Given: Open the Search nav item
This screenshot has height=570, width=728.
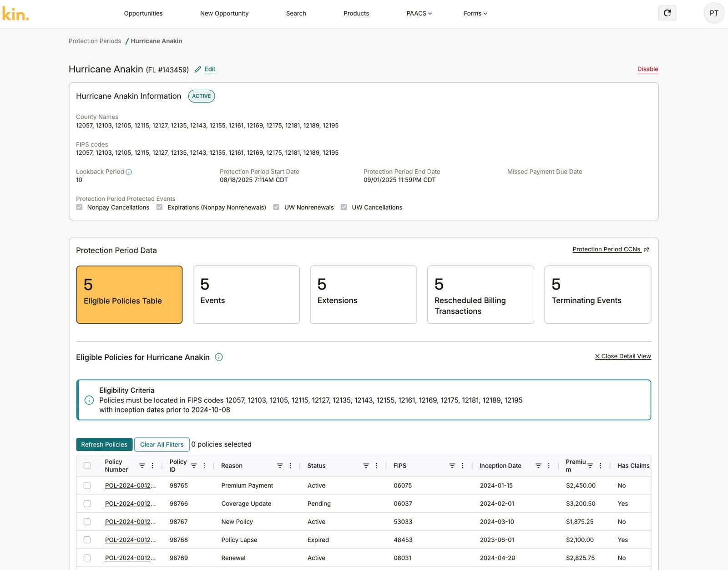Looking at the screenshot, I should (x=296, y=14).
